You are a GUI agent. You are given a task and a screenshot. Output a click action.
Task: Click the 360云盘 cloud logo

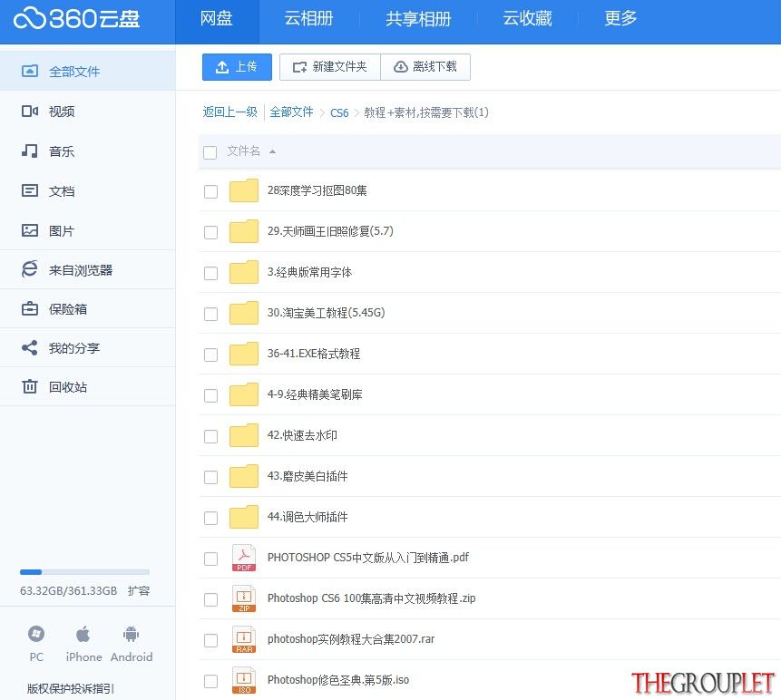click(77, 19)
